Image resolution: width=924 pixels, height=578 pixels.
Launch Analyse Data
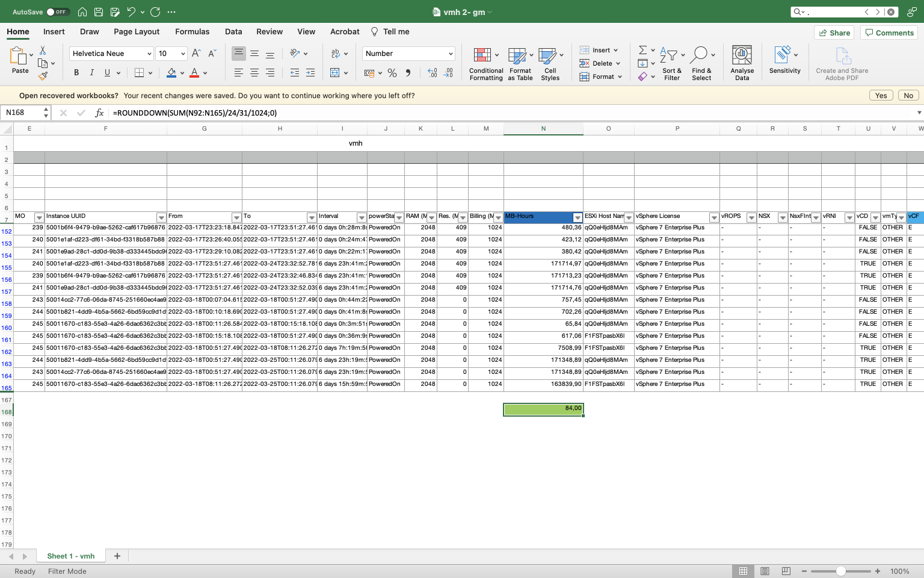click(742, 63)
